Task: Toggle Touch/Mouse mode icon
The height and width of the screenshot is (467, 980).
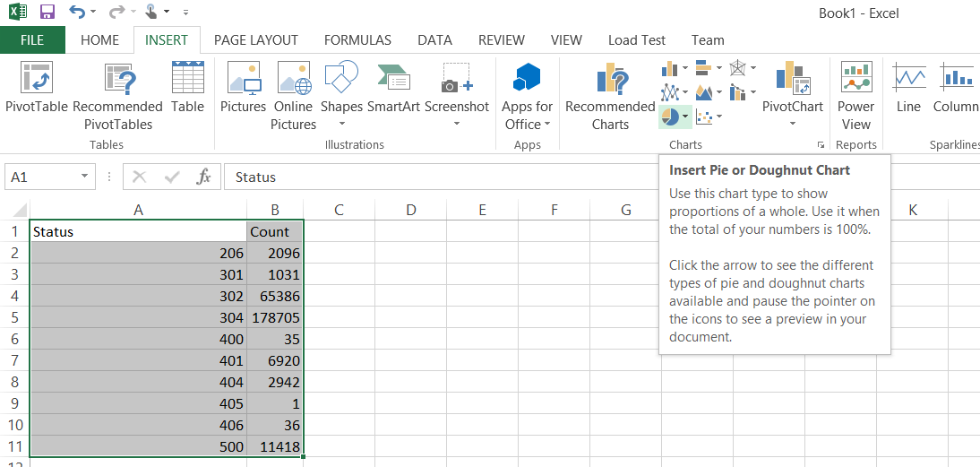Action: click(151, 12)
